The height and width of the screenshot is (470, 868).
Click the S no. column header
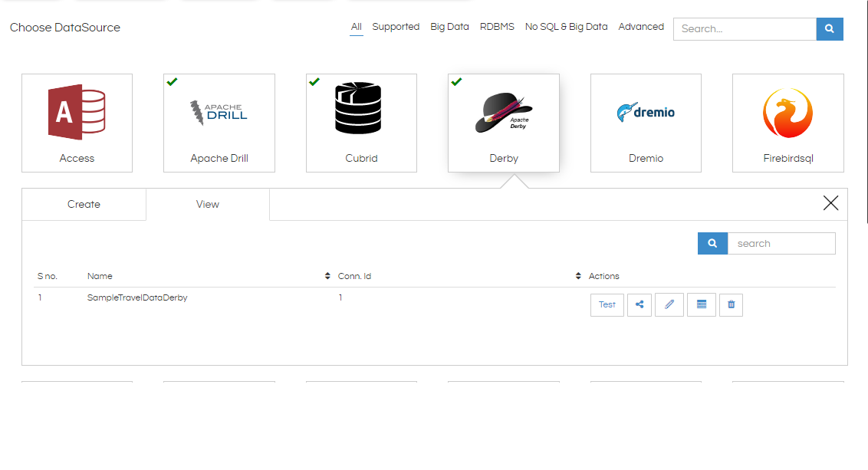[x=48, y=276]
